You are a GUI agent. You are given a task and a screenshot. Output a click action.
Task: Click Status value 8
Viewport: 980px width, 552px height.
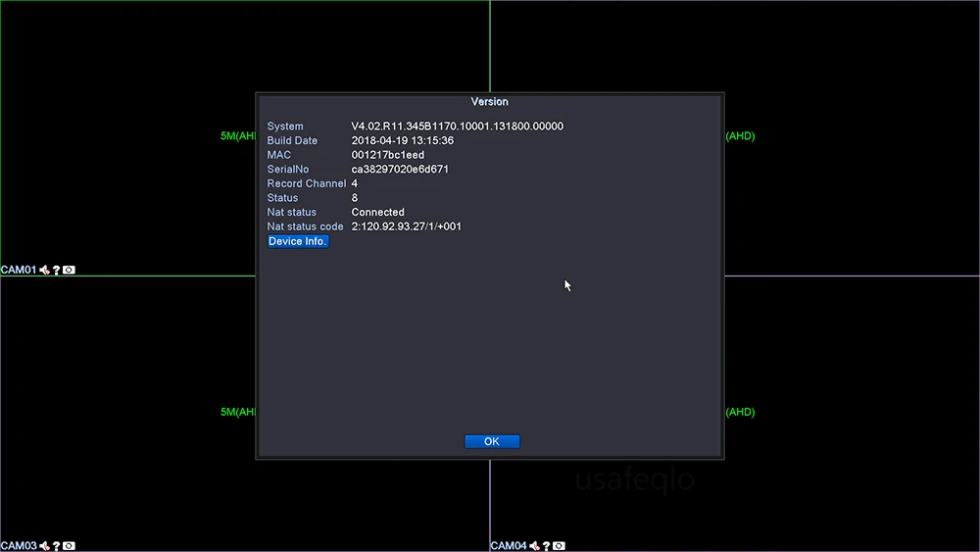pos(355,198)
